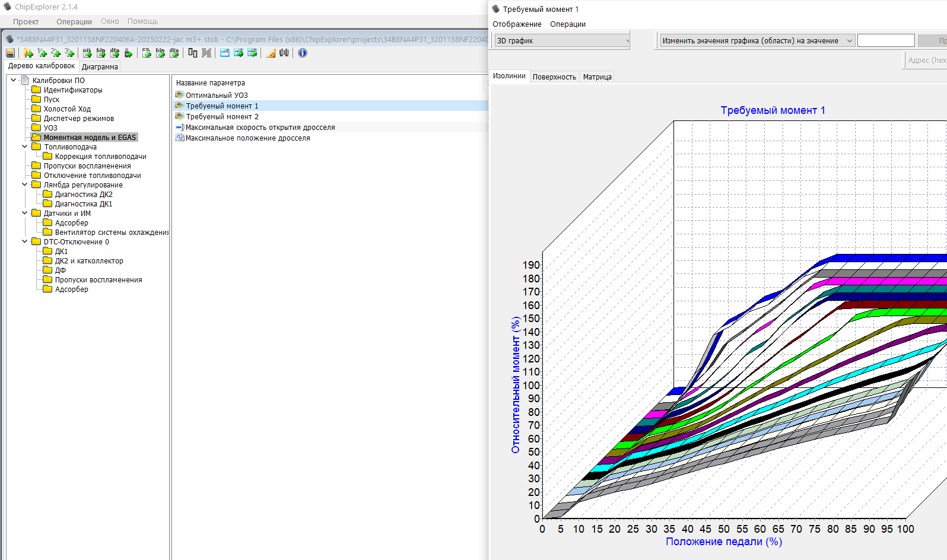Click the orange triangle ruler icon

click(x=271, y=53)
